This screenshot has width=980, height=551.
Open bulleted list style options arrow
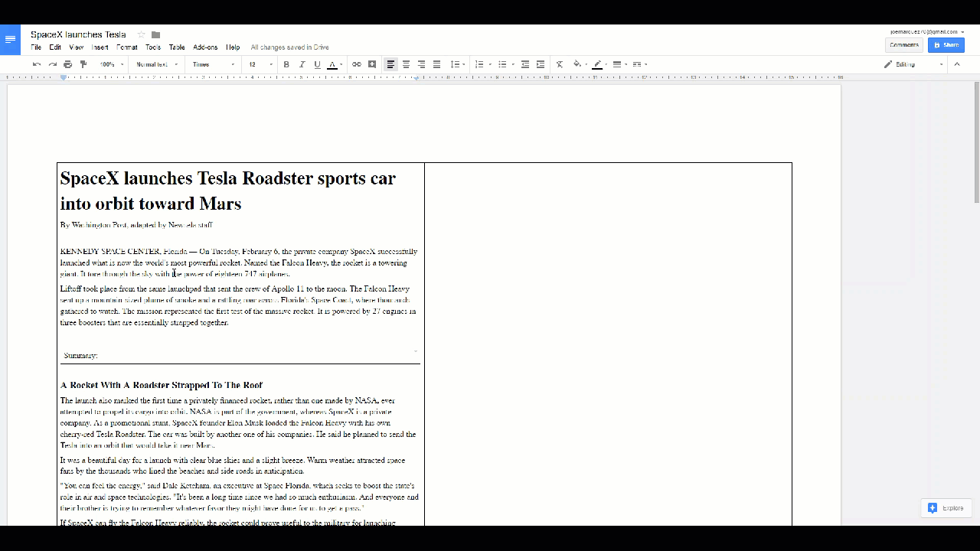(513, 64)
